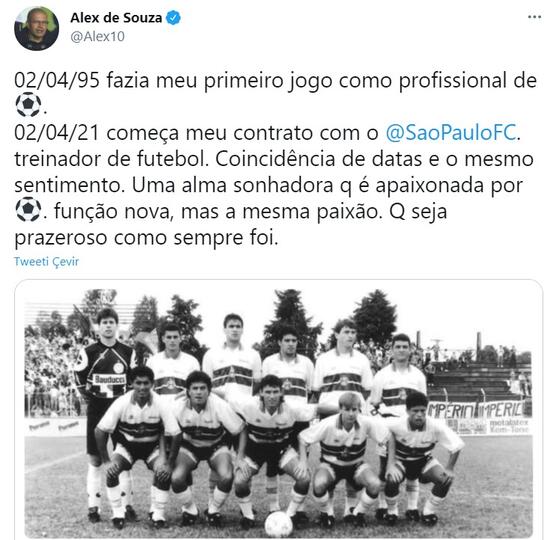Viewport: 550px width, 540px height.
Task: Click the 02/04/21 date text
Action: [57, 133]
